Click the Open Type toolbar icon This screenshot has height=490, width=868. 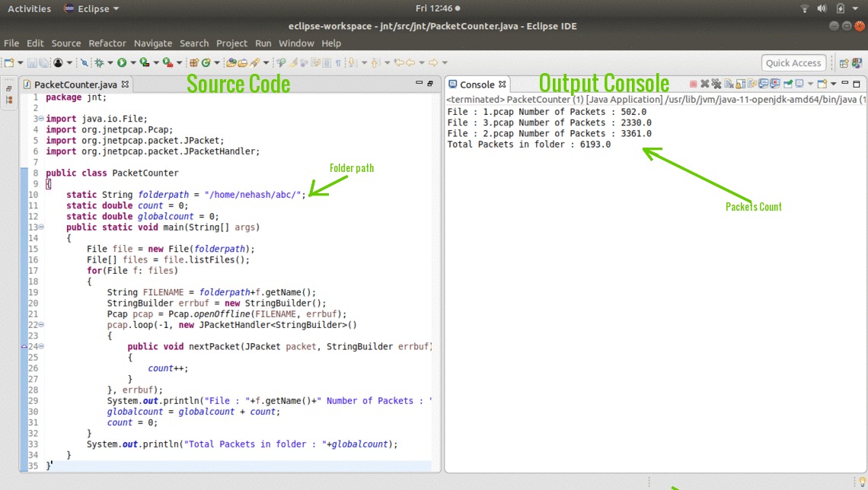[231, 63]
